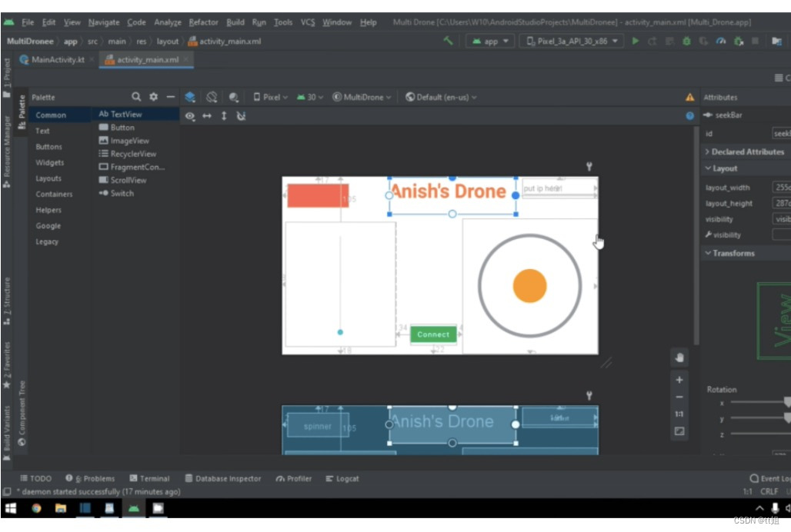791x532 pixels.
Task: Toggle view options eye icon
Action: coord(190,116)
